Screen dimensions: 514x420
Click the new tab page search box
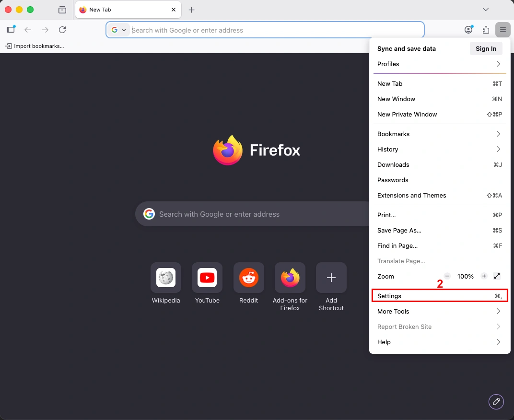coord(252,214)
